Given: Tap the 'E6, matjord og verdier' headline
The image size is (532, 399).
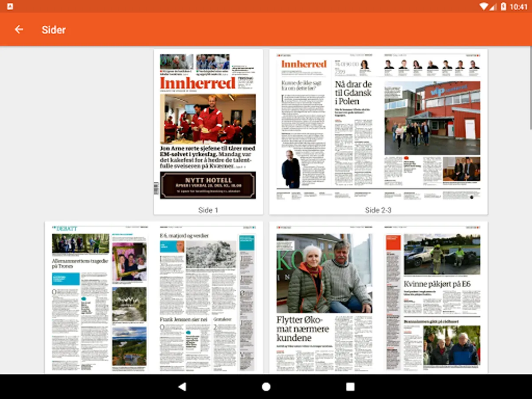Looking at the screenshot, I should [184, 236].
